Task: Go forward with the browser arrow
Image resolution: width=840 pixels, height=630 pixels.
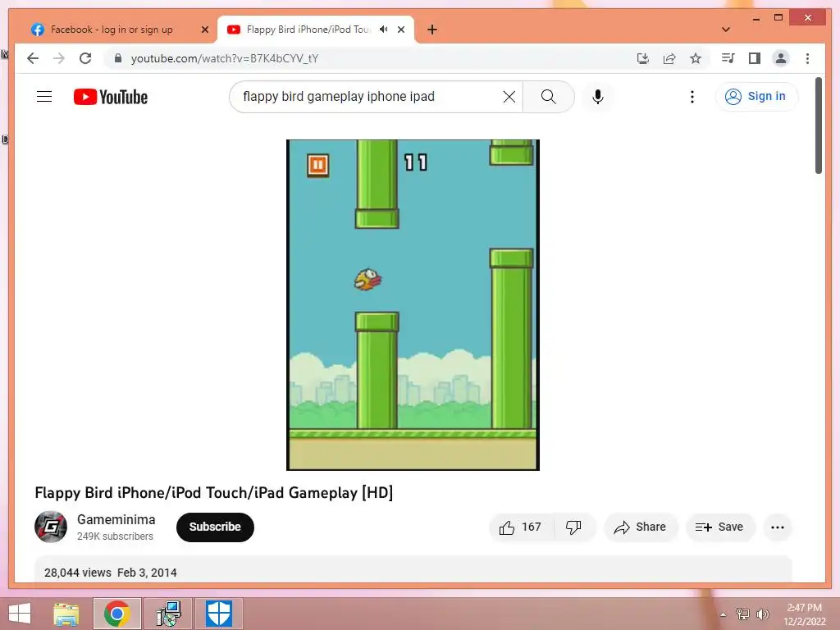Action: click(x=59, y=58)
